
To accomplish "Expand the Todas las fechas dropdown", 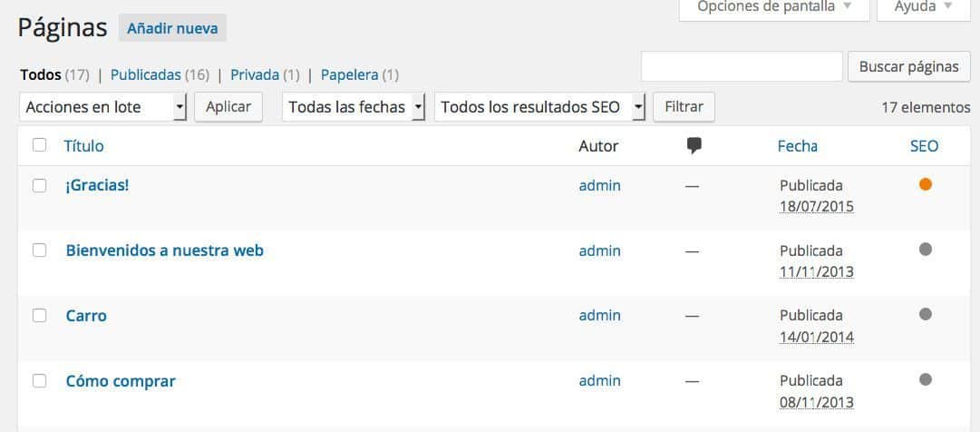I will click(x=354, y=107).
